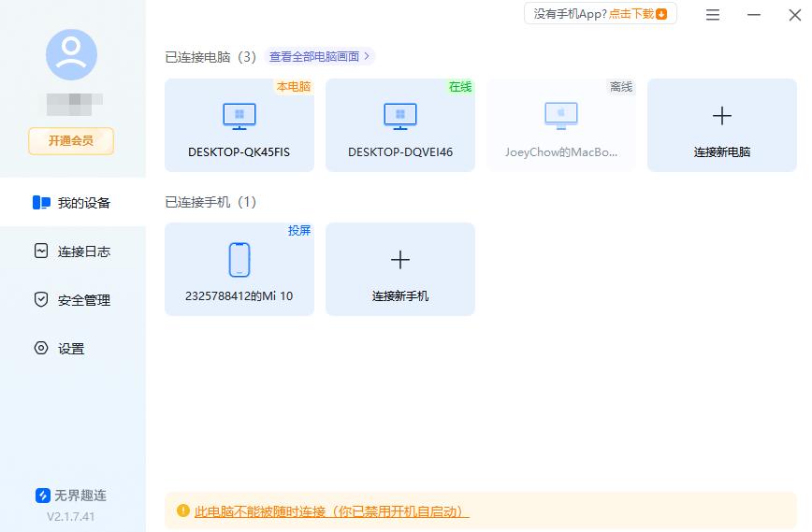
Task: Click the JoeyChow的MacBo... name label
Action: (x=561, y=152)
